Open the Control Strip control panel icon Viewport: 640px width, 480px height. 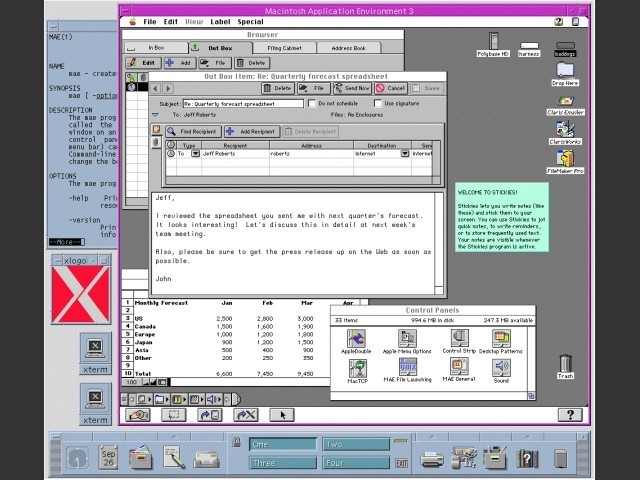(459, 338)
